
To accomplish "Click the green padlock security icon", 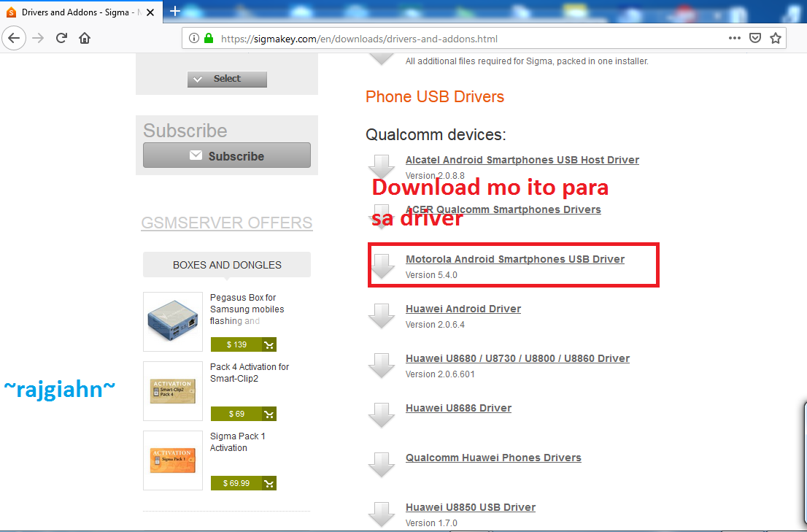I will [209, 38].
